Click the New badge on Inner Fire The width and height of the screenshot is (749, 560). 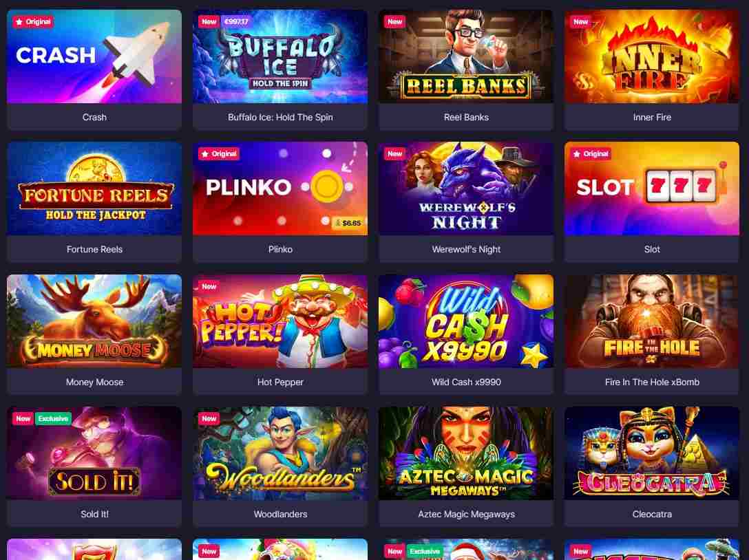(580, 21)
